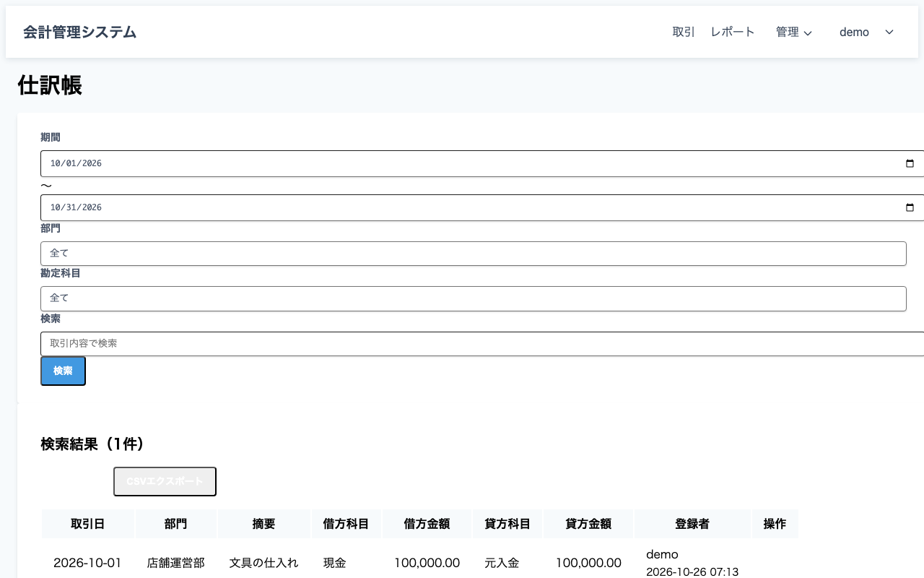The width and height of the screenshot is (924, 578).
Task: Click the 貸方金額 column header
Action: click(588, 524)
